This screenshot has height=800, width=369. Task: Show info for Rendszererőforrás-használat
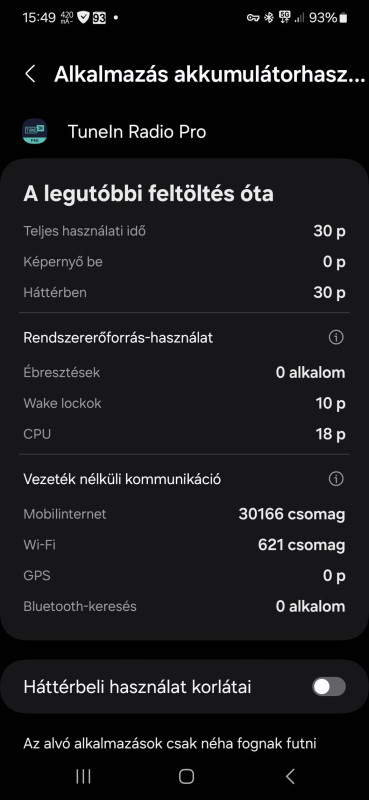336,337
